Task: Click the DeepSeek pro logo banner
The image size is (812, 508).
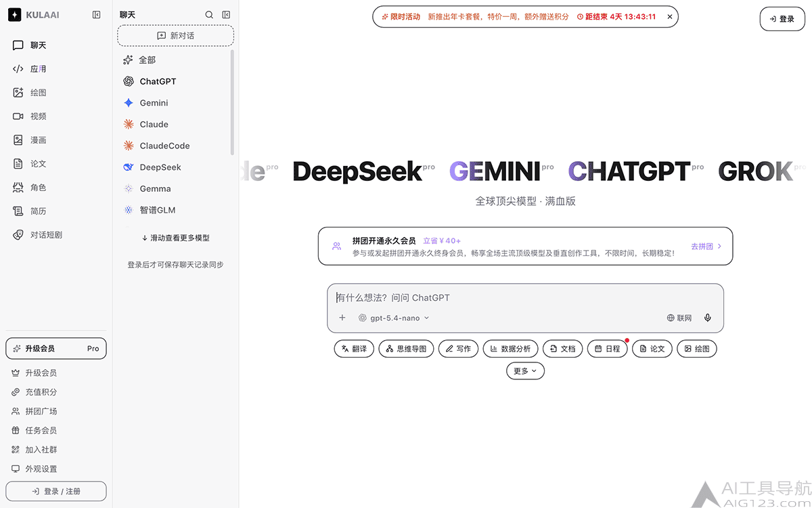Action: [363, 171]
